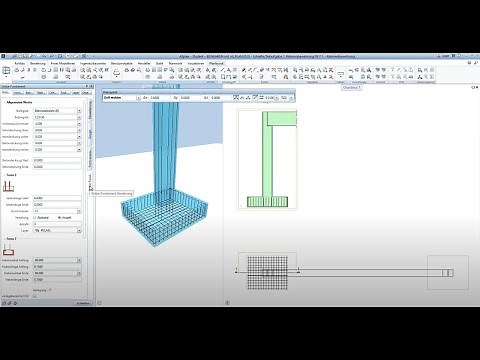Click the Hakenlänge Anfang input field
This screenshot has width=480, height=360.
(x=57, y=267)
